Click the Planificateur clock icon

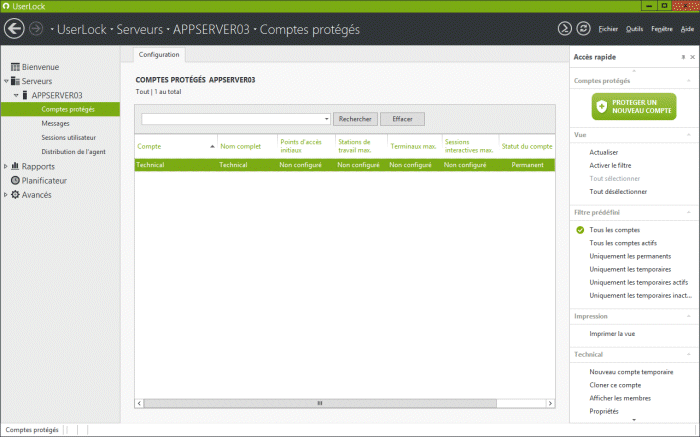click(x=15, y=180)
